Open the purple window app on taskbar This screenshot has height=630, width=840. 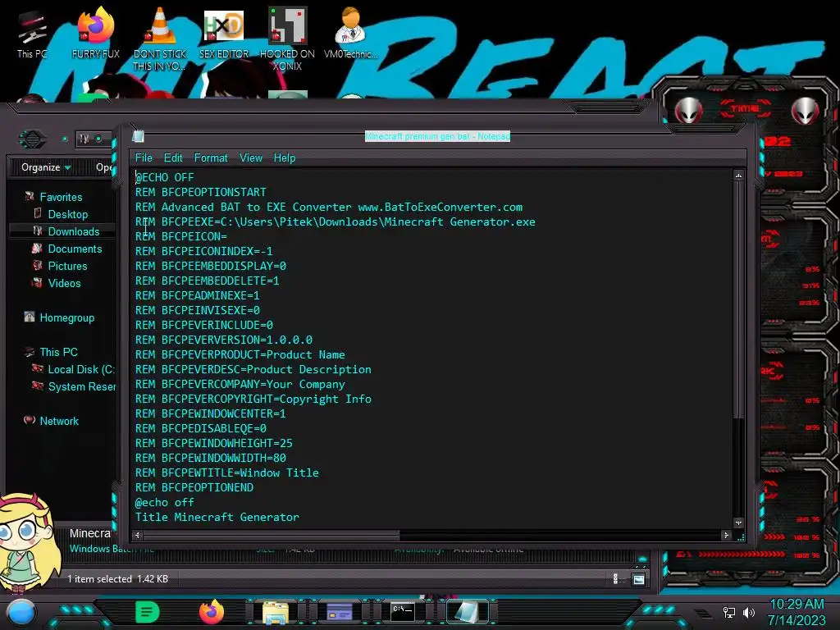[339, 612]
